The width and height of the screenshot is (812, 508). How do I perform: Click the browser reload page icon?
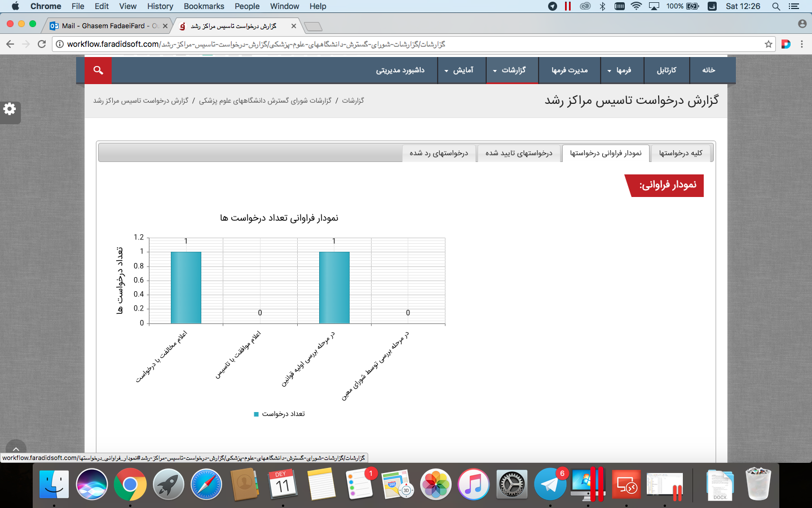[x=42, y=44]
